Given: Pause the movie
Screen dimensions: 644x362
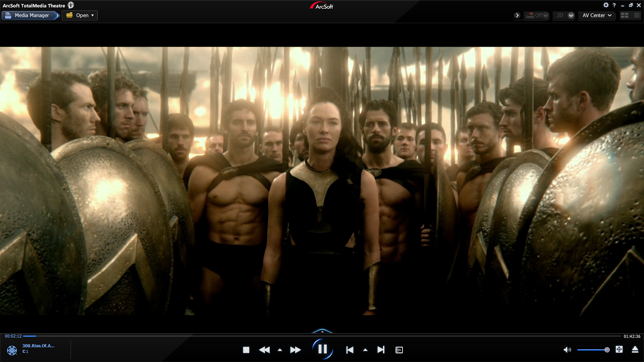Looking at the screenshot, I should click(322, 349).
